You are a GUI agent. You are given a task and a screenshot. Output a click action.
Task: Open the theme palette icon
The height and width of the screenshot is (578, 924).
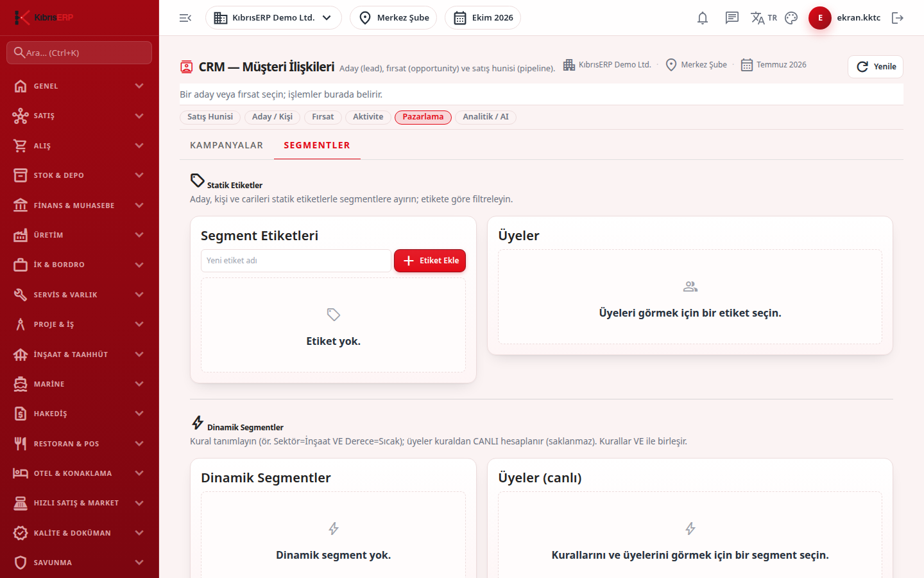[x=791, y=18]
